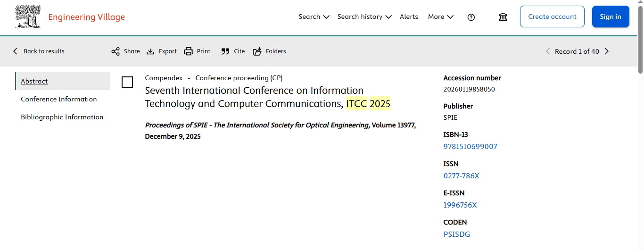Open the More dropdown menu
Image resolution: width=644 pixels, height=250 pixels.
(440, 17)
